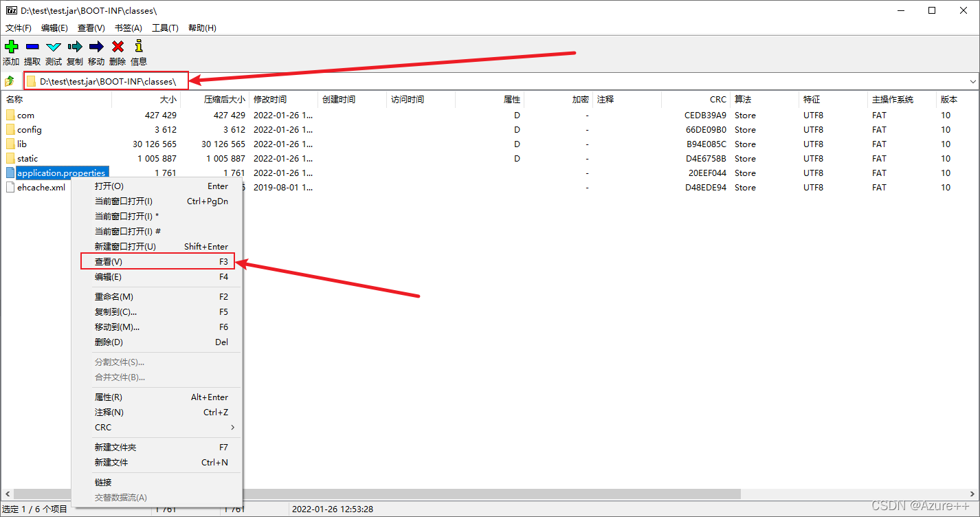Open the 帮助(H) menu

202,28
